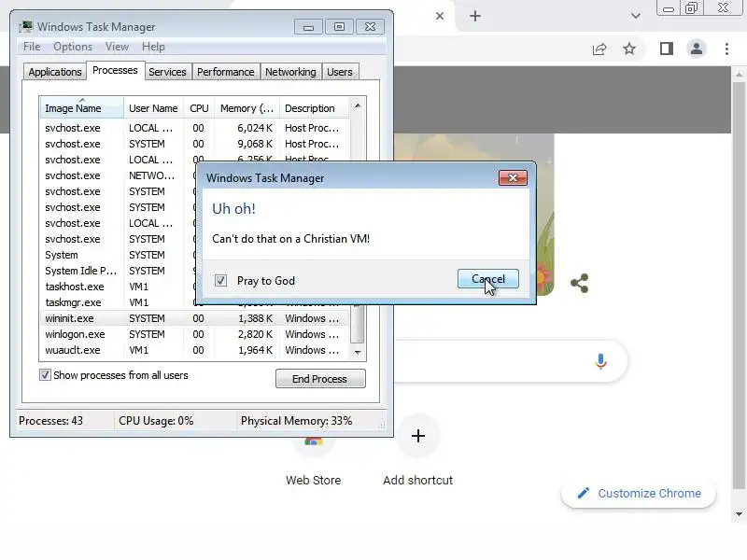Open Chrome tab search dropdown arrow
This screenshot has width=747, height=560.
(x=635, y=16)
